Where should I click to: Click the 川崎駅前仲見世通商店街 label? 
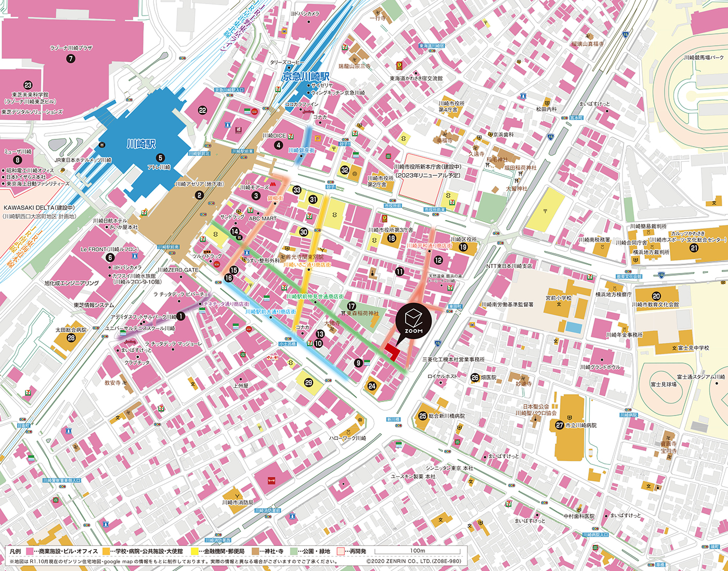(x=315, y=296)
